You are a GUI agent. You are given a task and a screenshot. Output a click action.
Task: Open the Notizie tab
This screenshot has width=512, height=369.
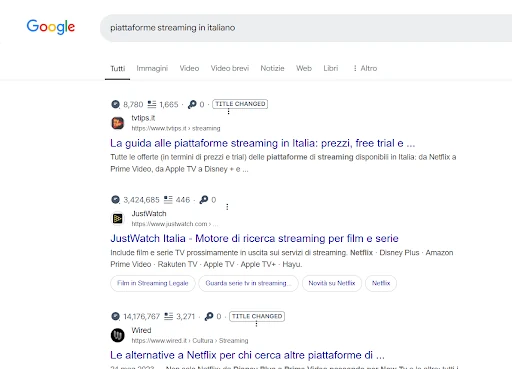(x=272, y=68)
